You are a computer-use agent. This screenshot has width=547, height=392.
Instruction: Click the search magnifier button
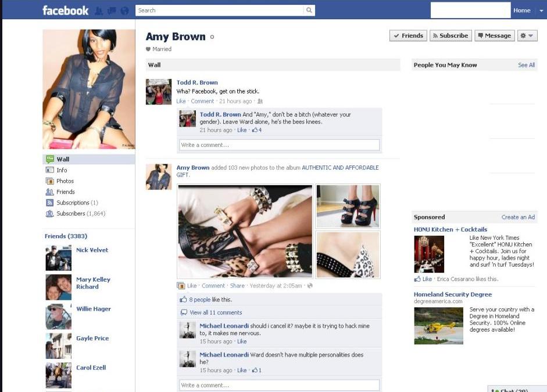[x=309, y=10]
